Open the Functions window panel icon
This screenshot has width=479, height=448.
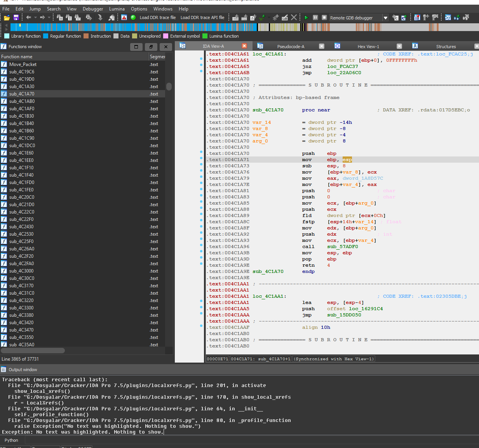(x=4, y=46)
